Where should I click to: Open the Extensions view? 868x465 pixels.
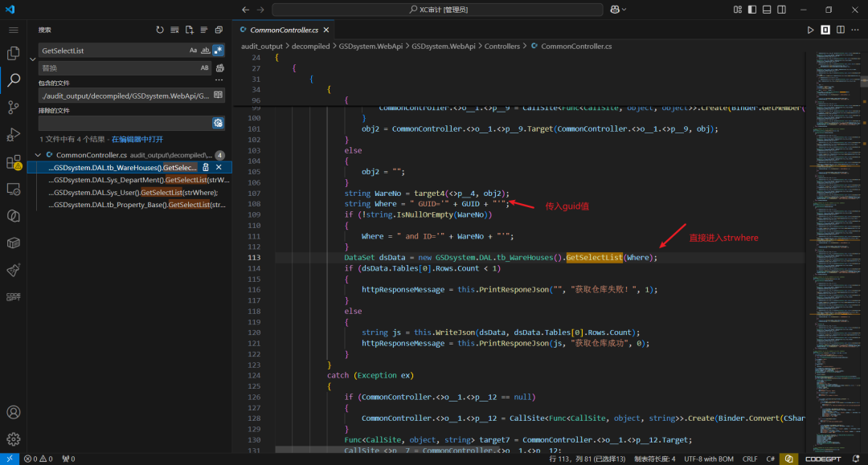point(14,162)
